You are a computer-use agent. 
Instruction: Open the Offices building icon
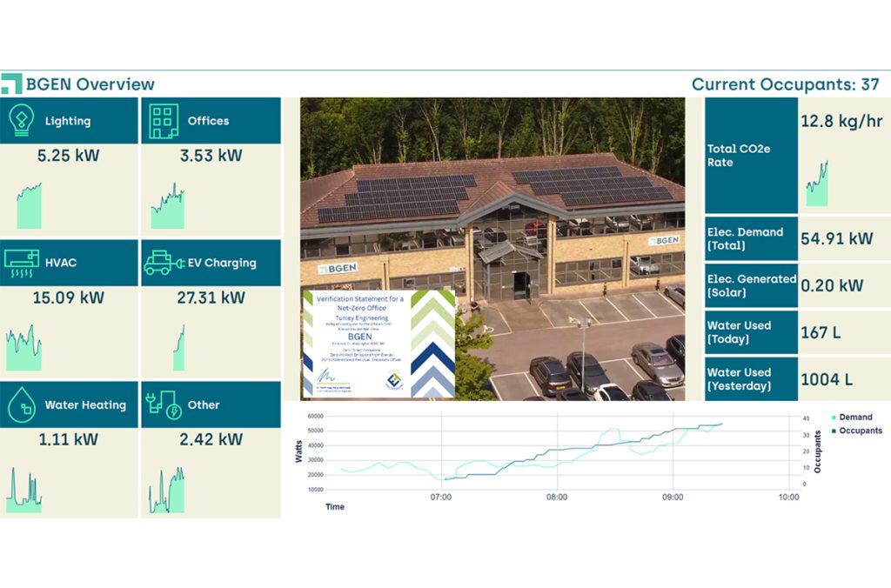pyautogui.click(x=164, y=121)
